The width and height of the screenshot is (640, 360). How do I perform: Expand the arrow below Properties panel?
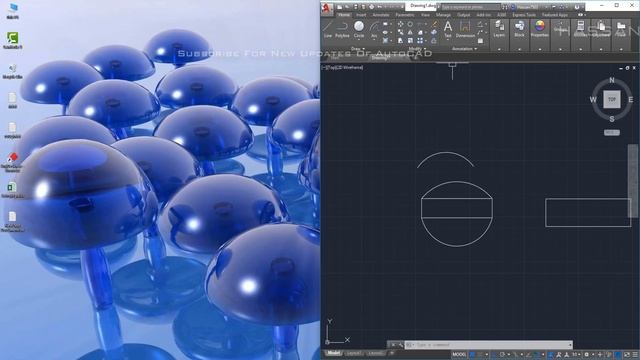540,49
